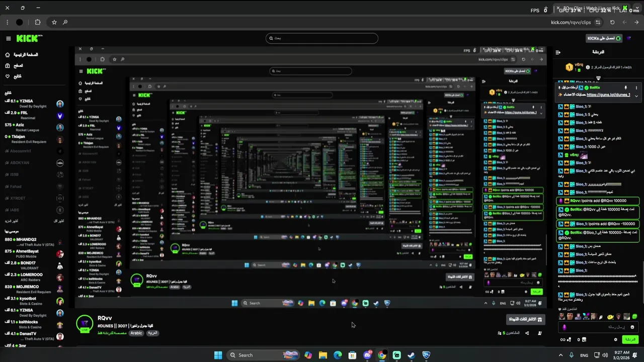Reload page with browser refresh icon
This screenshot has width=644, height=362.
(612, 22)
